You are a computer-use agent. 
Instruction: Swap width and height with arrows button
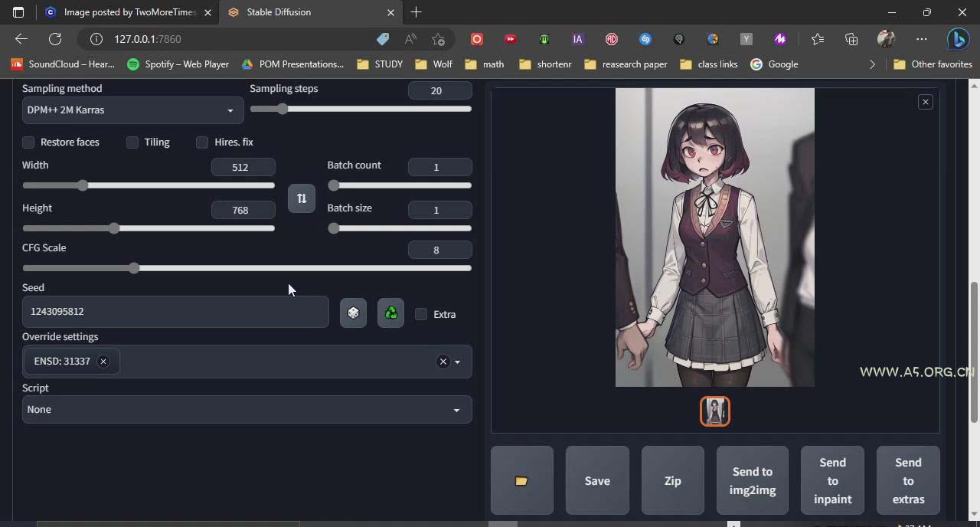point(302,198)
